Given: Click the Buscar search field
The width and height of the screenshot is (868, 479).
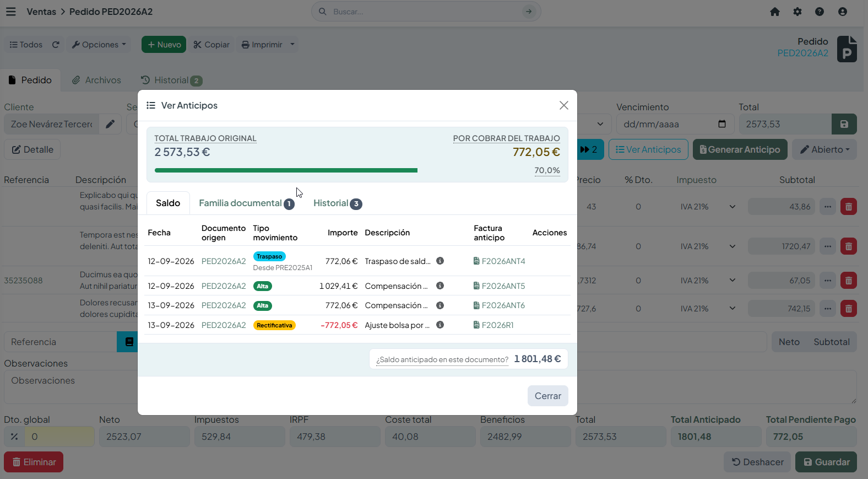Looking at the screenshot, I should coord(425,12).
